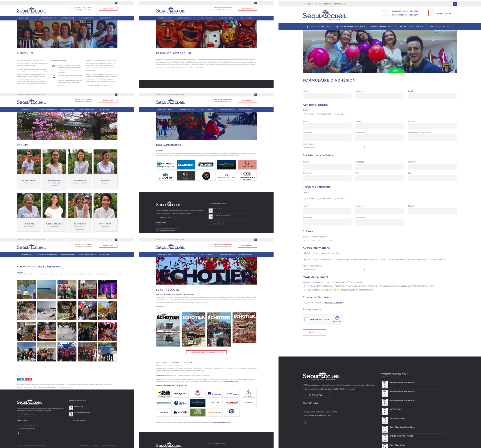Screen dimensions: 481x448
Task: Open the Charte de L'Adhérent link
Action: point(333,303)
